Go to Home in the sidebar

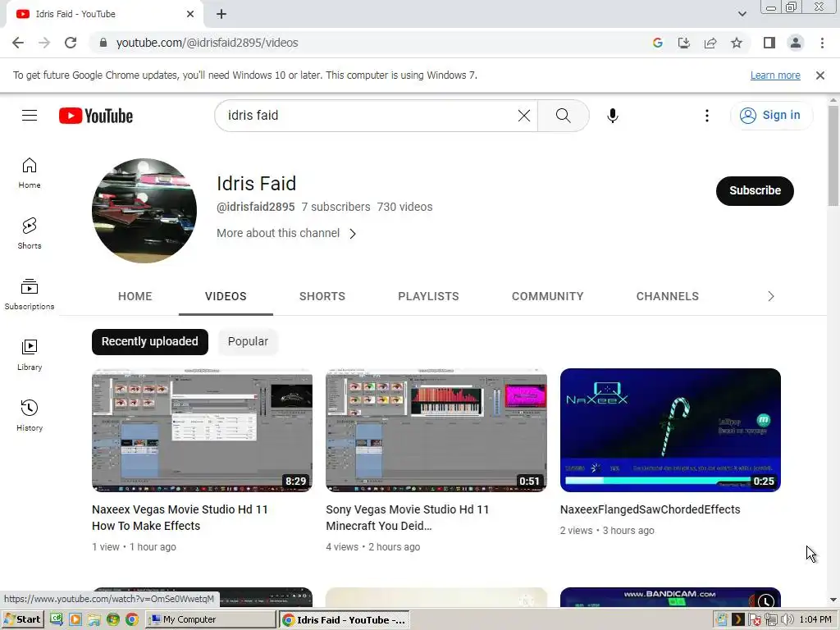pos(30,173)
